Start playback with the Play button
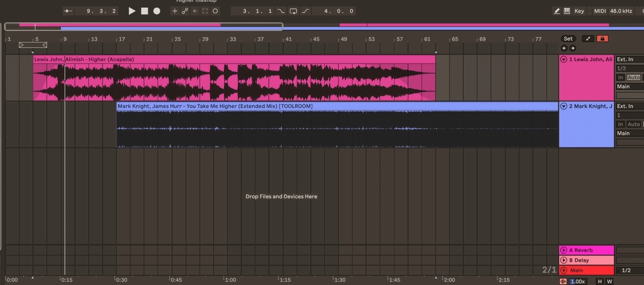Screen dimensions: 644x285 pyautogui.click(x=132, y=11)
